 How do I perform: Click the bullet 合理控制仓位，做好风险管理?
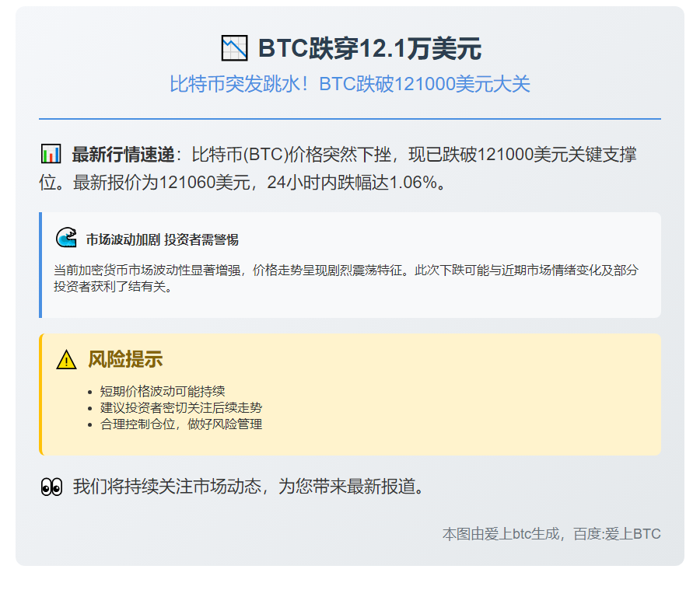click(181, 424)
